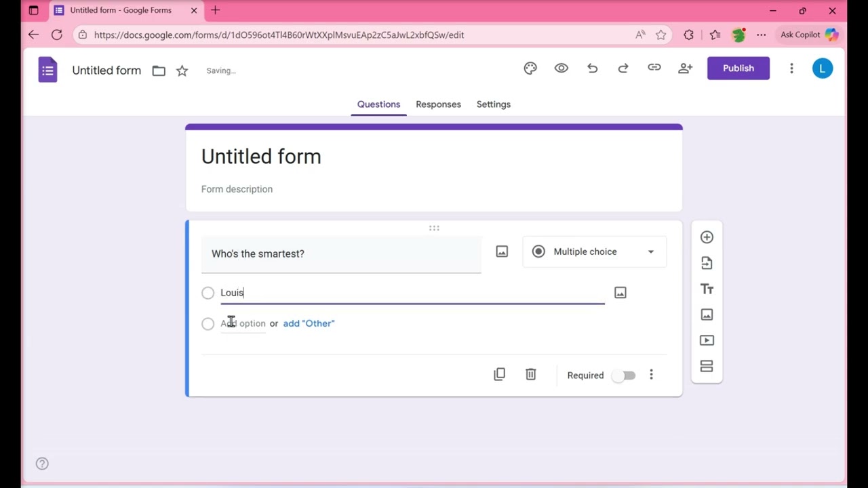The height and width of the screenshot is (488, 868).
Task: Click the browser address bar URL
Action: [279, 35]
